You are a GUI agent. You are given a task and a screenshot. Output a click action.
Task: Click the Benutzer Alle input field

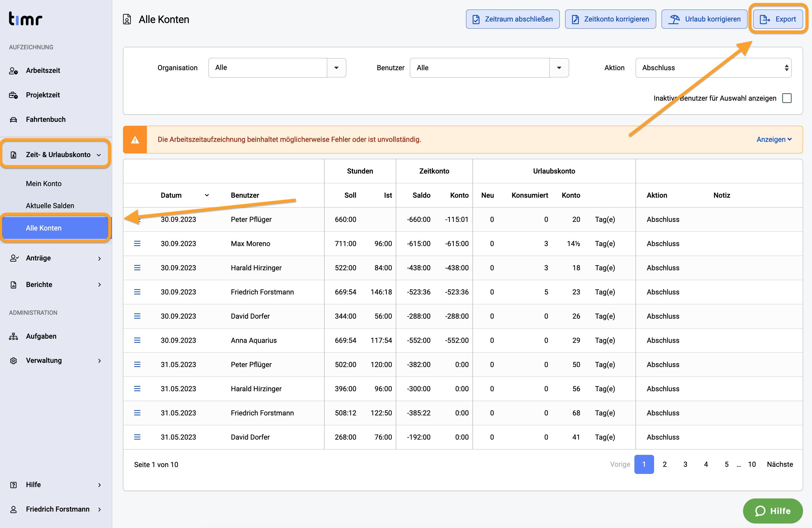tap(479, 67)
